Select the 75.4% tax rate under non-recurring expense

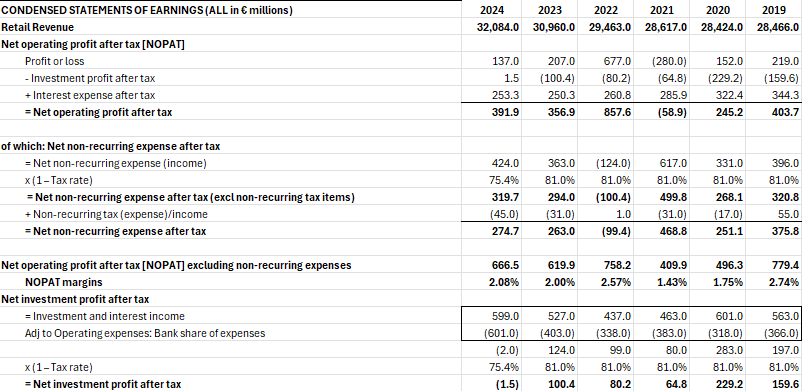504,180
